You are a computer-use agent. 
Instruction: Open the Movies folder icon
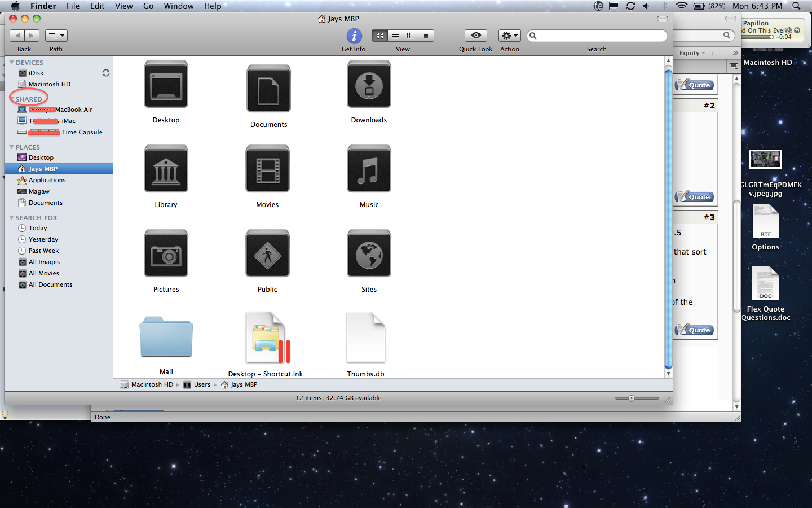coord(267,169)
